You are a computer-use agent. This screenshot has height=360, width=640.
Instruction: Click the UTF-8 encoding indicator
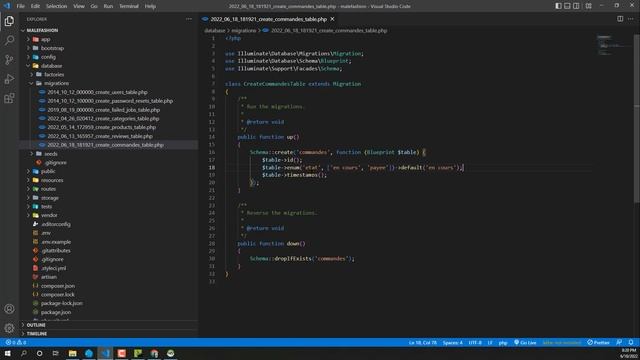tap(475, 343)
